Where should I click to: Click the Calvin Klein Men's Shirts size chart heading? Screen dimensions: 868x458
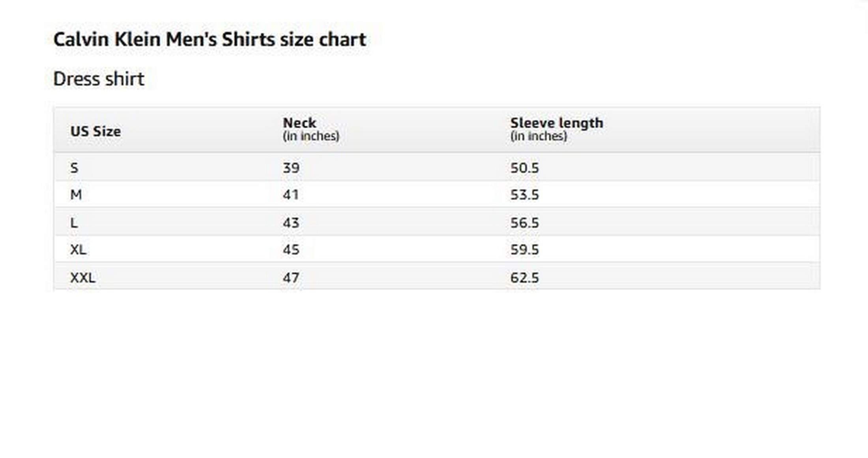tap(210, 40)
